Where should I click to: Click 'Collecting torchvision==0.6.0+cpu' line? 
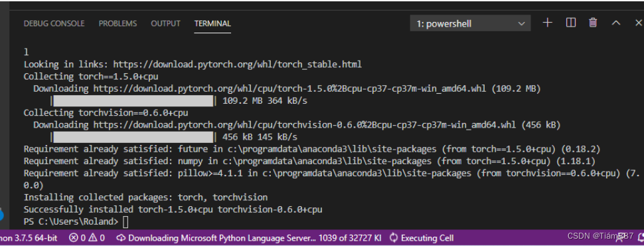tap(106, 113)
